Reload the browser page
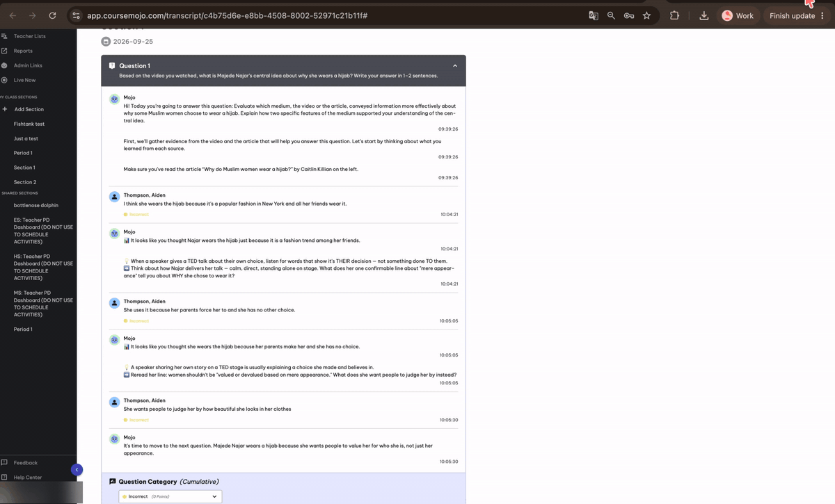This screenshot has height=504, width=835. 52,15
